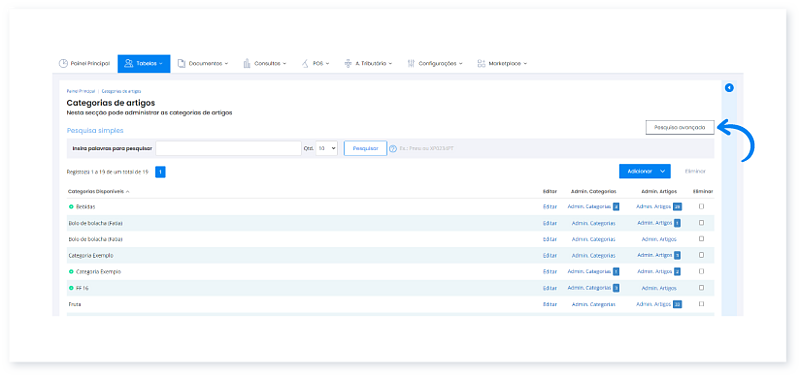Open Admin. Artigos for green-dot Categoria Exemplo
This screenshot has height=376, width=800.
[655, 271]
